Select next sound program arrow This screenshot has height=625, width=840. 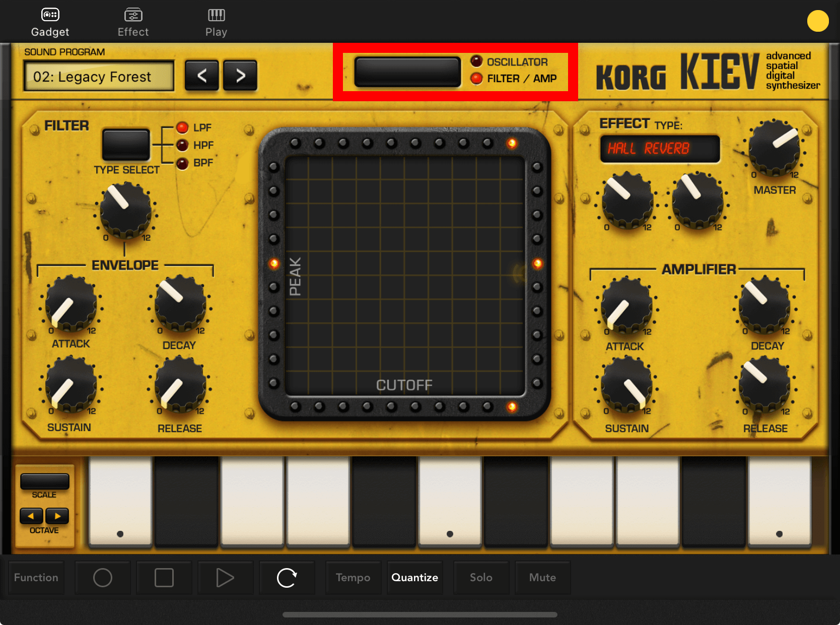click(x=240, y=76)
